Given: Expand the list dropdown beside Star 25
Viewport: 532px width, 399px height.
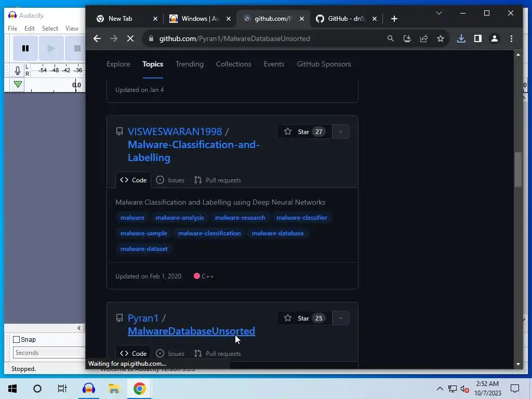Looking at the screenshot, I should pos(341,318).
